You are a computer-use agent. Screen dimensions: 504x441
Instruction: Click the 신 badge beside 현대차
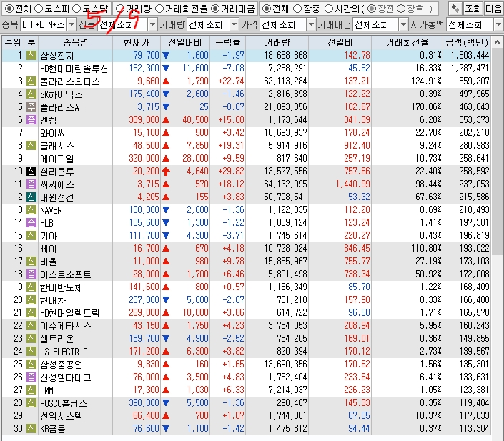click(x=31, y=299)
